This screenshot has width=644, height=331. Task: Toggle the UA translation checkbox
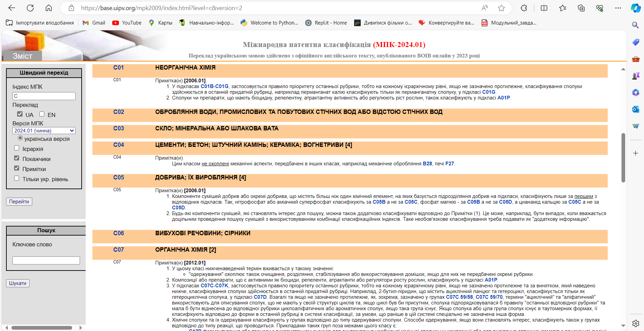point(20,114)
